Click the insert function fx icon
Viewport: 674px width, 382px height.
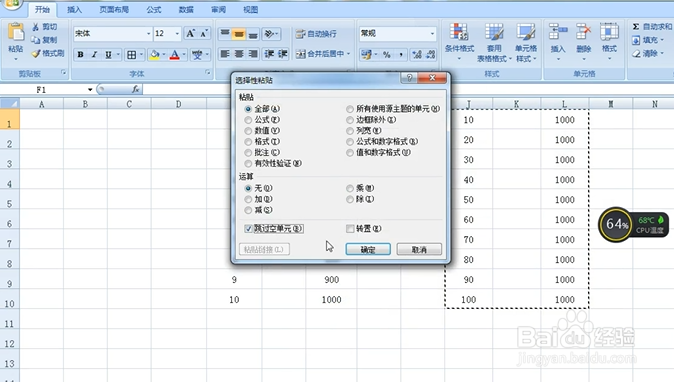(x=135, y=89)
